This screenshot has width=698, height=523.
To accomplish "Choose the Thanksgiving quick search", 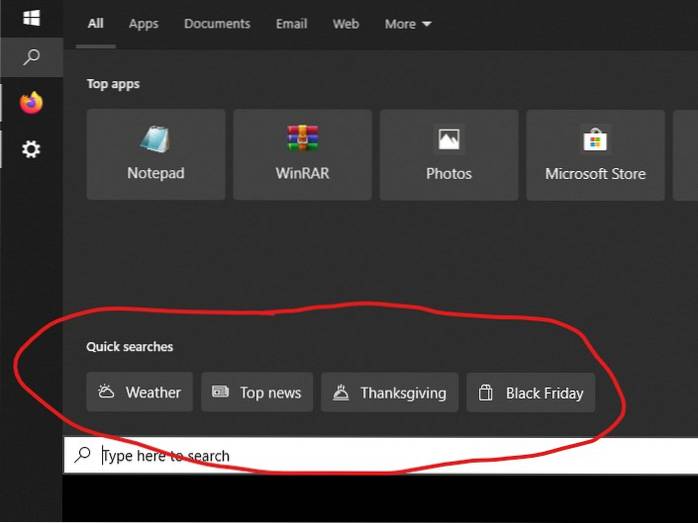I will [390, 393].
